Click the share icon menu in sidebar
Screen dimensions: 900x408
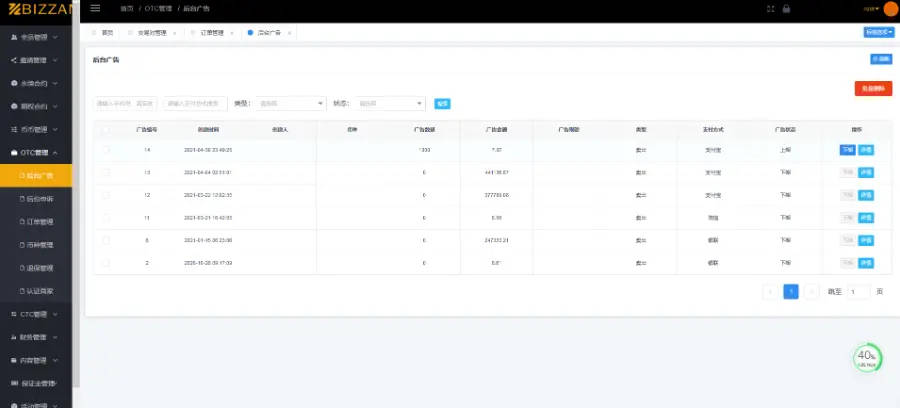36,60
